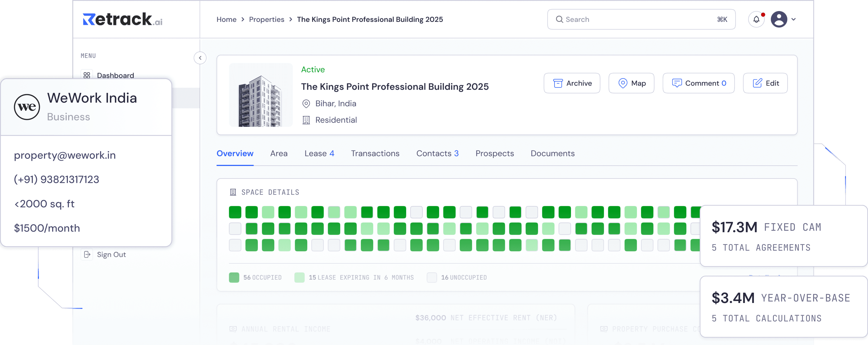Click the Lease Expiring legend swatch
The image size is (868, 345).
pyautogui.click(x=299, y=277)
